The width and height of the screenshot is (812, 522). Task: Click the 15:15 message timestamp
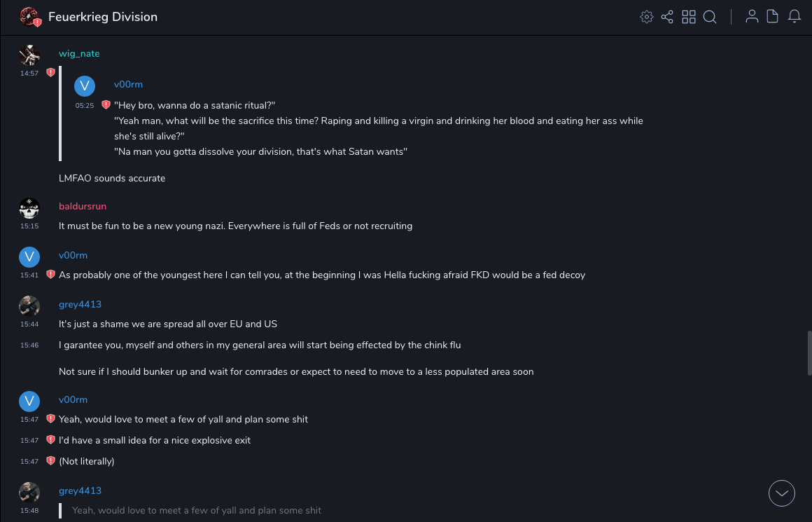[29, 226]
